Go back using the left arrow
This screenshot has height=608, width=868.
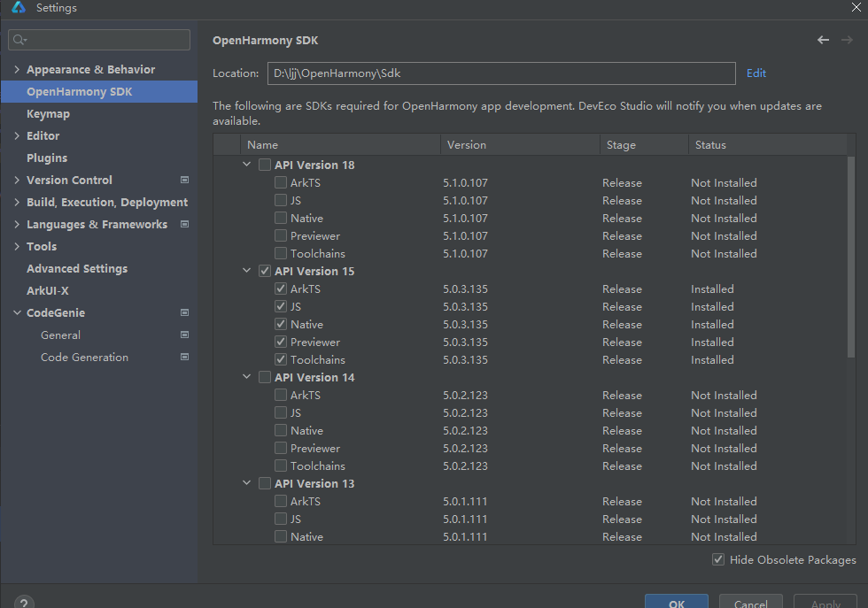(823, 40)
